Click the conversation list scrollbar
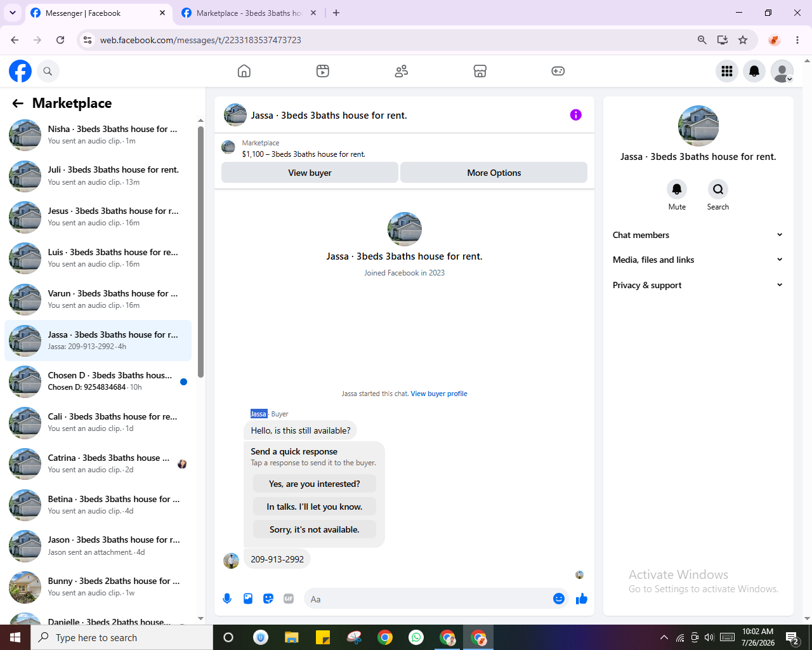 (200, 252)
